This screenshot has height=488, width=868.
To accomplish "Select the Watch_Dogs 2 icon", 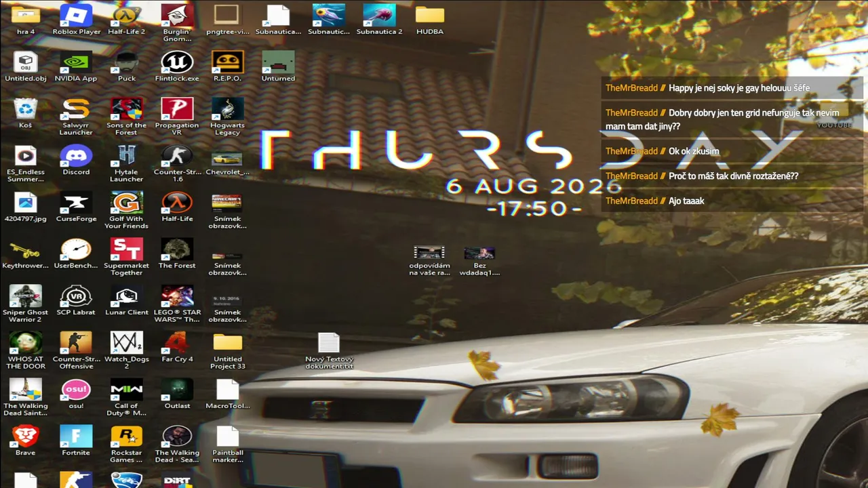I will click(x=126, y=350).
